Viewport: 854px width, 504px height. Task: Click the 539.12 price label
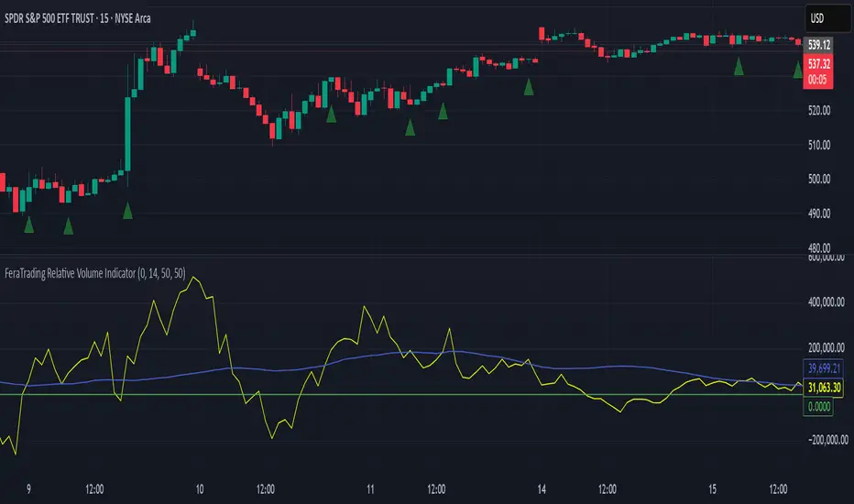[x=818, y=45]
